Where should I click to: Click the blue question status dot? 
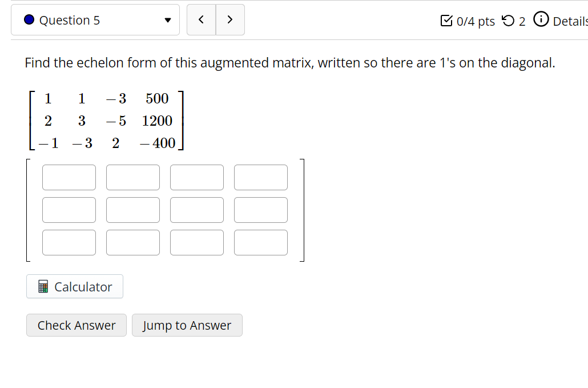(x=28, y=20)
